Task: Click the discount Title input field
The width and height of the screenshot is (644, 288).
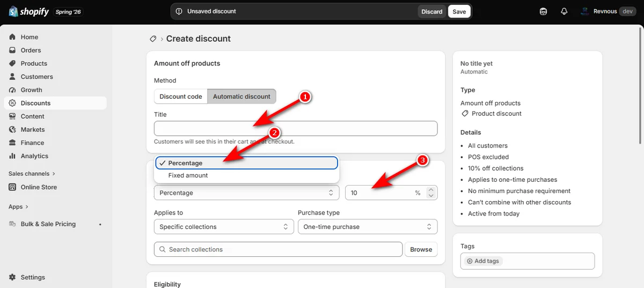Action: click(x=296, y=128)
